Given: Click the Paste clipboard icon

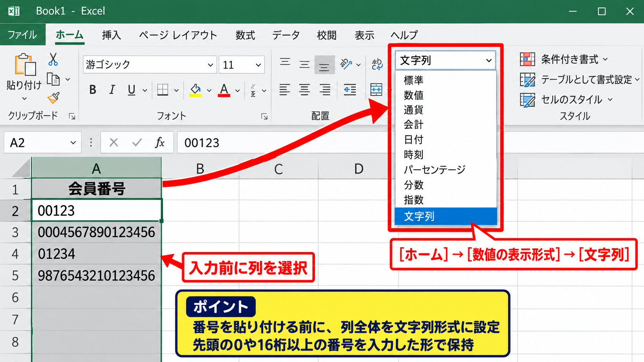Looking at the screenshot, I should click(25, 64).
